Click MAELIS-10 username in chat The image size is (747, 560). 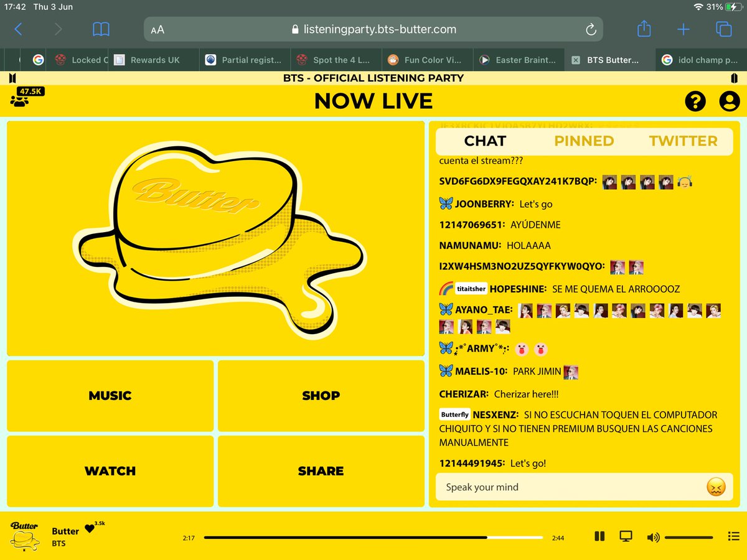tap(481, 371)
